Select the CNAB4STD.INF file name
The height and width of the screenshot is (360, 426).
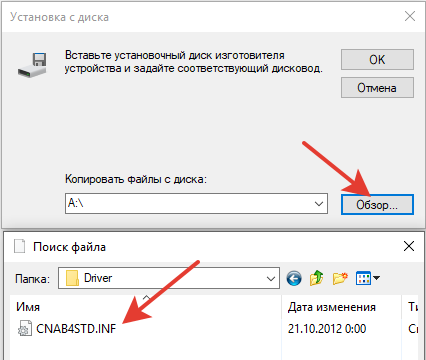(x=76, y=329)
